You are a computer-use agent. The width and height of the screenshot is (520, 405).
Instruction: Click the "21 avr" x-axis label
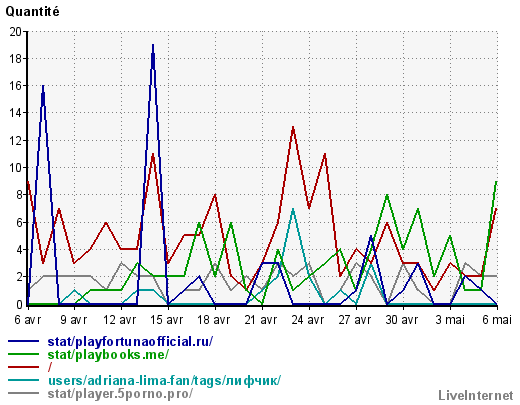coord(261,320)
